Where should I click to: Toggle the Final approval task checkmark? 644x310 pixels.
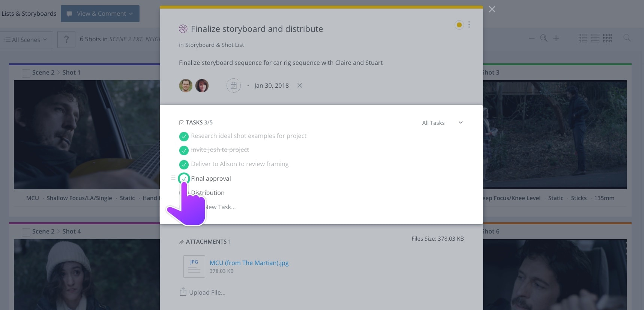coord(184,178)
